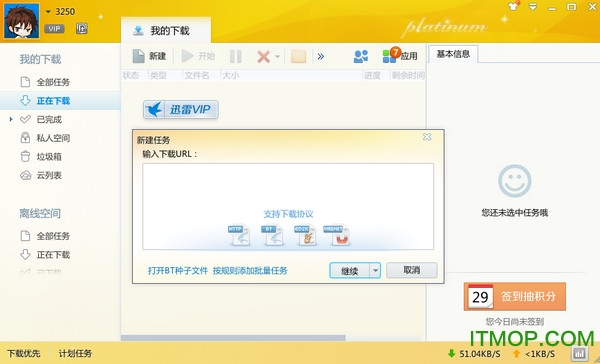This screenshot has width=600, height=364.
Task: Open the dropdown arrow beside 3250
Action: (x=48, y=12)
